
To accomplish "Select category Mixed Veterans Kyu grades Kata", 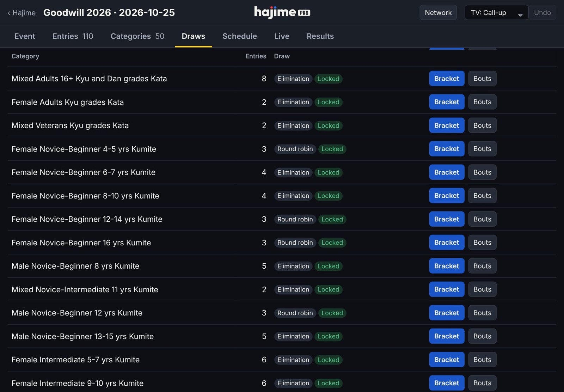I will (70, 125).
